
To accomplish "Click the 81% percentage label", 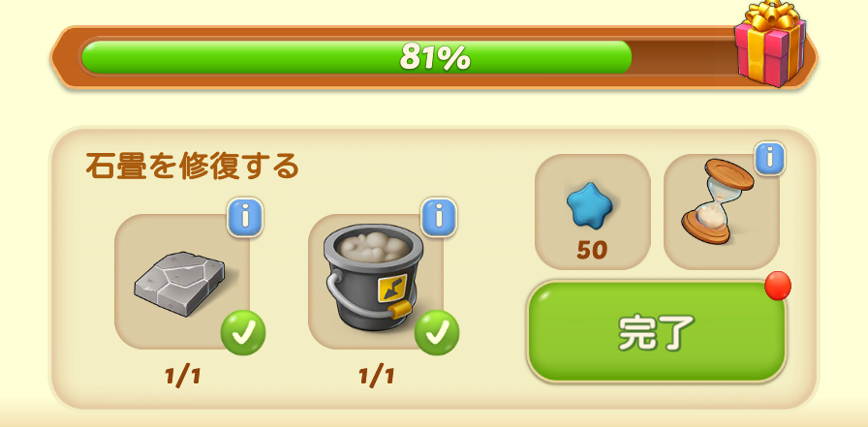I will coord(435,57).
